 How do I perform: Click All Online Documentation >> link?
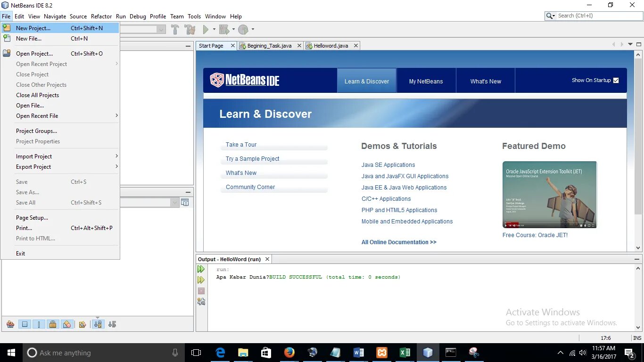pyautogui.click(x=399, y=242)
